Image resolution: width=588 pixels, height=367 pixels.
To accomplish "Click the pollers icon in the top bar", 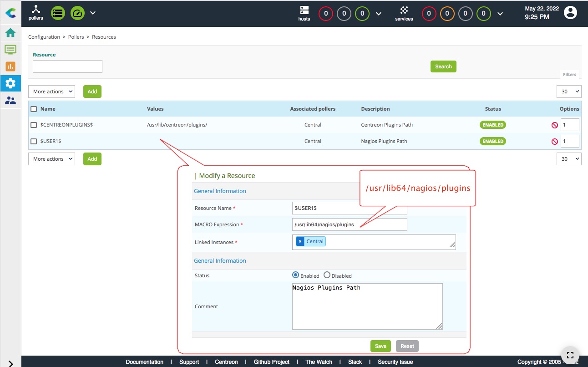I will (36, 13).
